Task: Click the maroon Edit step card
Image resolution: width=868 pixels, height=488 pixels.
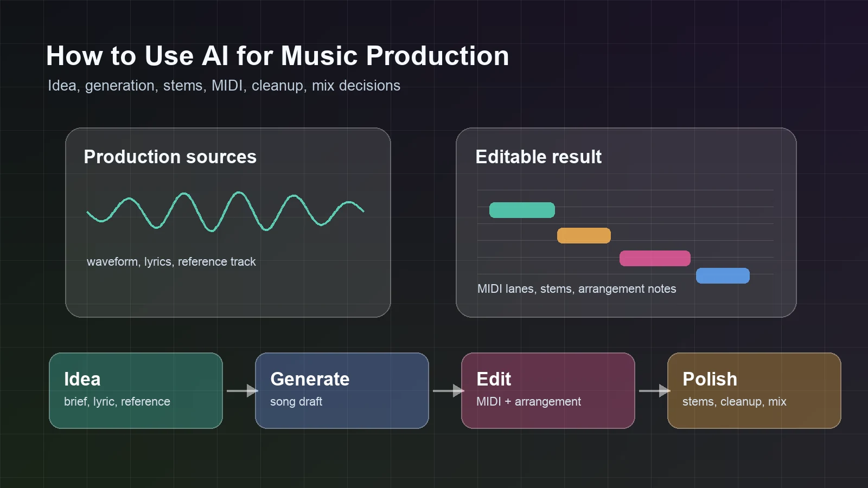Action: 548,390
